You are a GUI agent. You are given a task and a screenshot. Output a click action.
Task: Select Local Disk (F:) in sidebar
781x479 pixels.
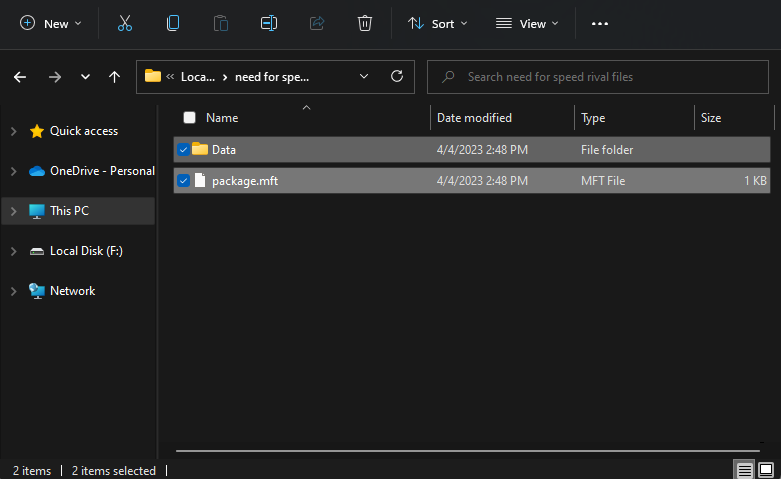(86, 250)
